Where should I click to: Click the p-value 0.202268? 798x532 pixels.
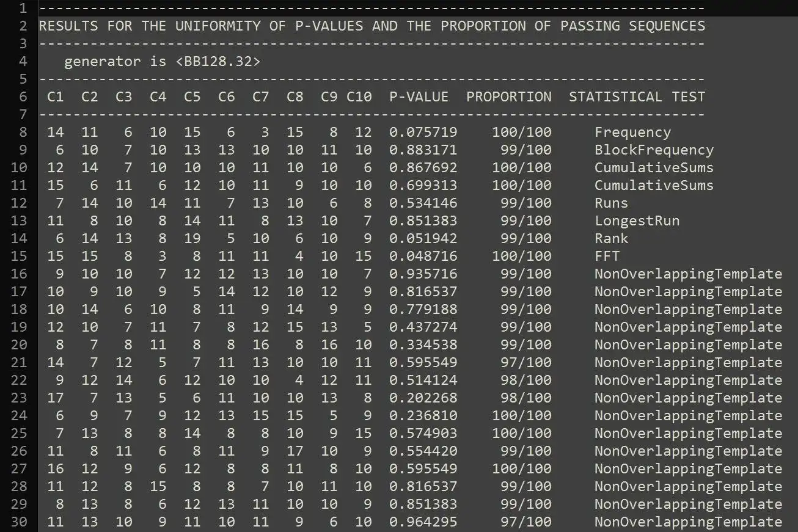pyautogui.click(x=423, y=398)
